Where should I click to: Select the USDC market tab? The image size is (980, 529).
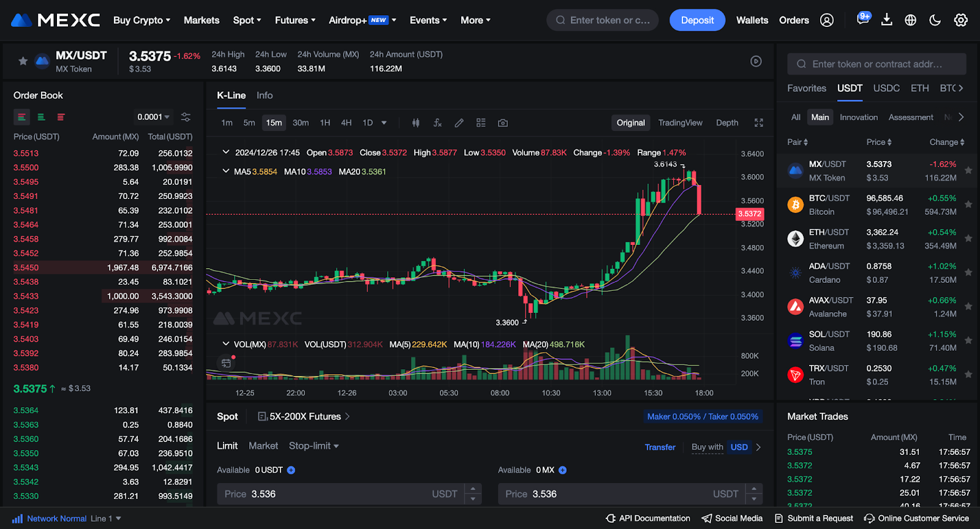point(886,88)
